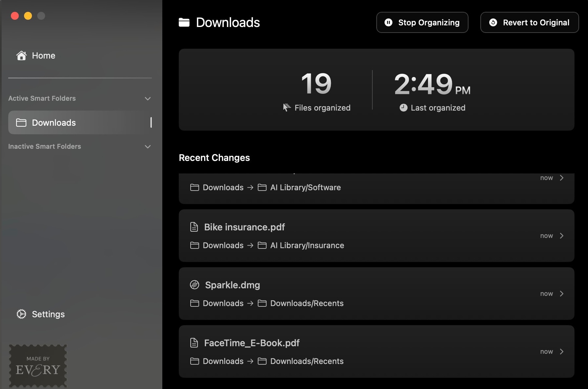Select Downloads smart folder in sidebar

[54, 123]
